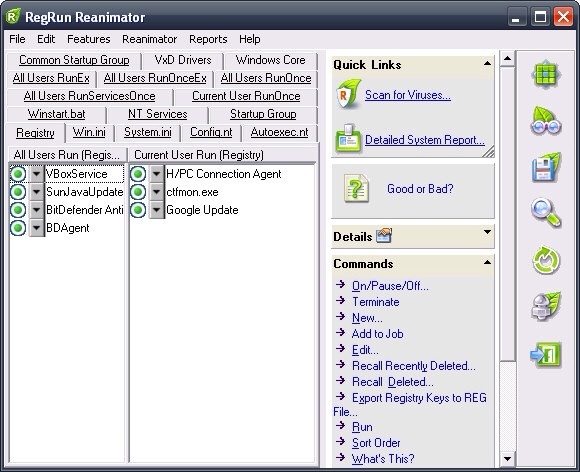The height and width of the screenshot is (472, 580).
Task: Open the File menu
Action: click(x=17, y=39)
